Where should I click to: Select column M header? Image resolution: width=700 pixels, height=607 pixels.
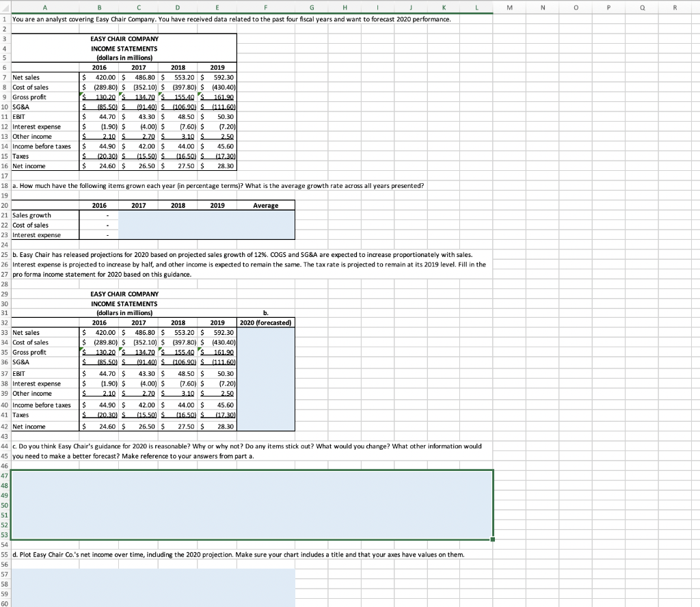[509, 7]
